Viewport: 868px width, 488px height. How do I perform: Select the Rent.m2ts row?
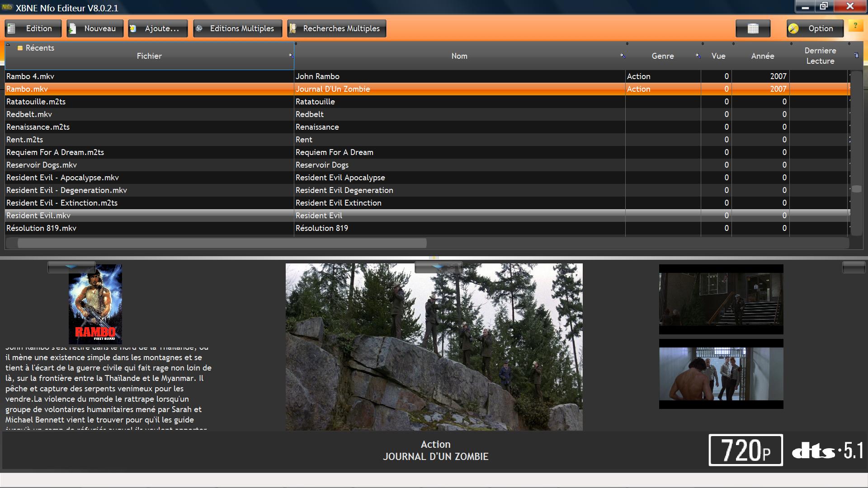[x=427, y=140]
